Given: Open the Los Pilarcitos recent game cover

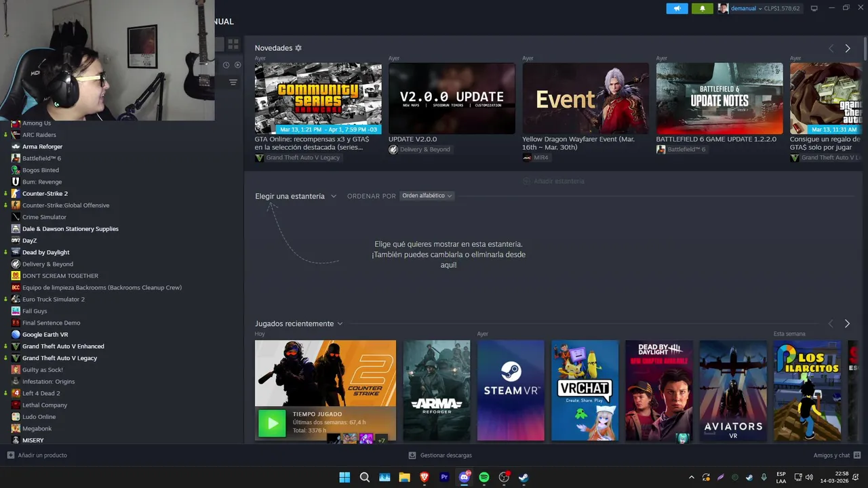Looking at the screenshot, I should click(807, 390).
